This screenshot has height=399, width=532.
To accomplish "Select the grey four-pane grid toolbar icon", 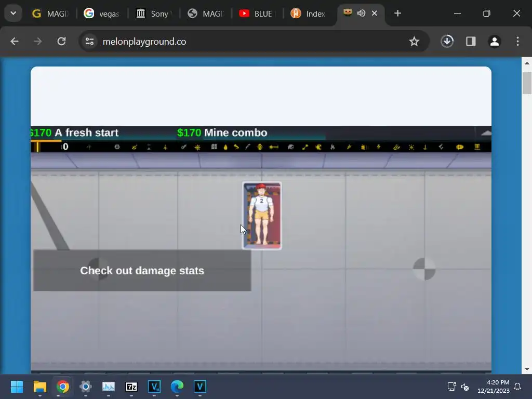I will (x=214, y=147).
